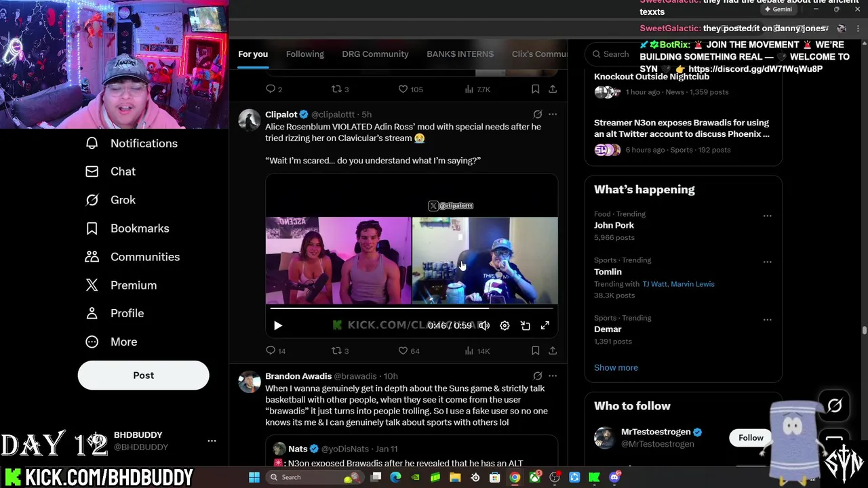This screenshot has height=488, width=868.
Task: Open File Explorer from the taskbar
Action: click(x=455, y=477)
